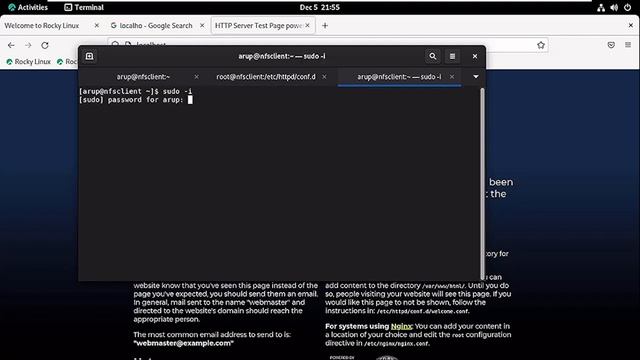Click the volume icon in top bar
640x360 pixels.
click(x=614, y=7)
